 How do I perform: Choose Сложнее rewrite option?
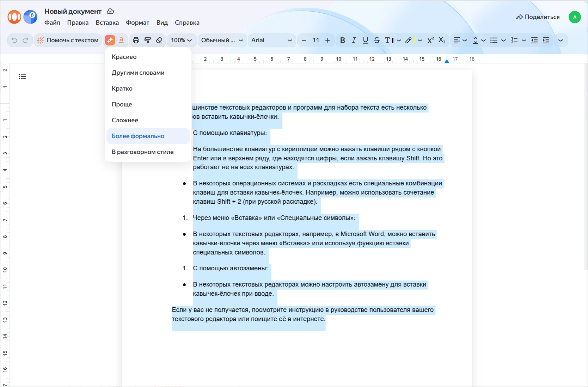(x=148, y=120)
